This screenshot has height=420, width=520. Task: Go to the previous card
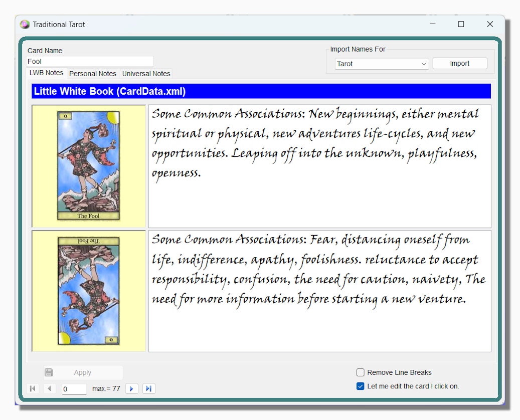point(50,388)
